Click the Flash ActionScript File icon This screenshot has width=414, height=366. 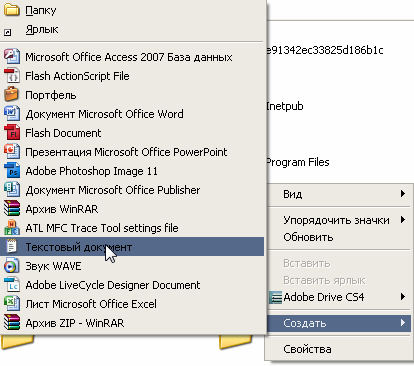pos(12,76)
